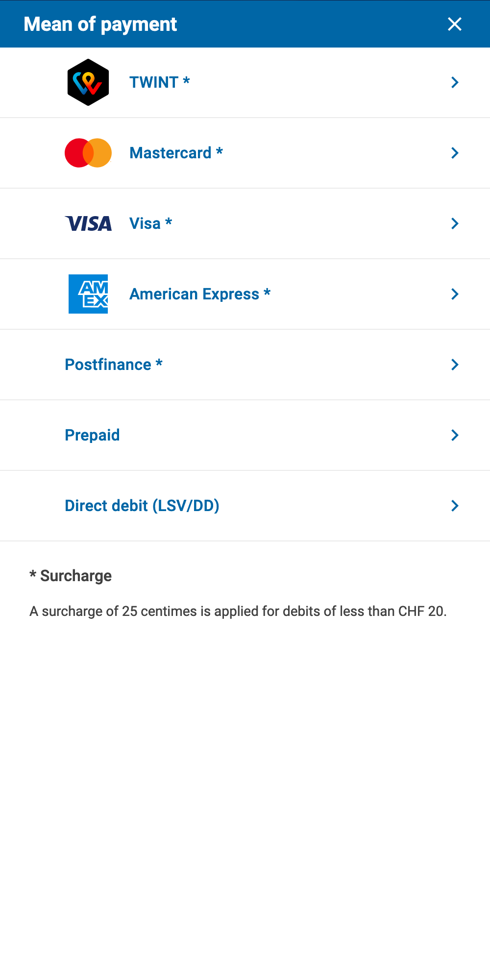Close the Mean of payment dialog
Image resolution: width=490 pixels, height=980 pixels.
(455, 24)
